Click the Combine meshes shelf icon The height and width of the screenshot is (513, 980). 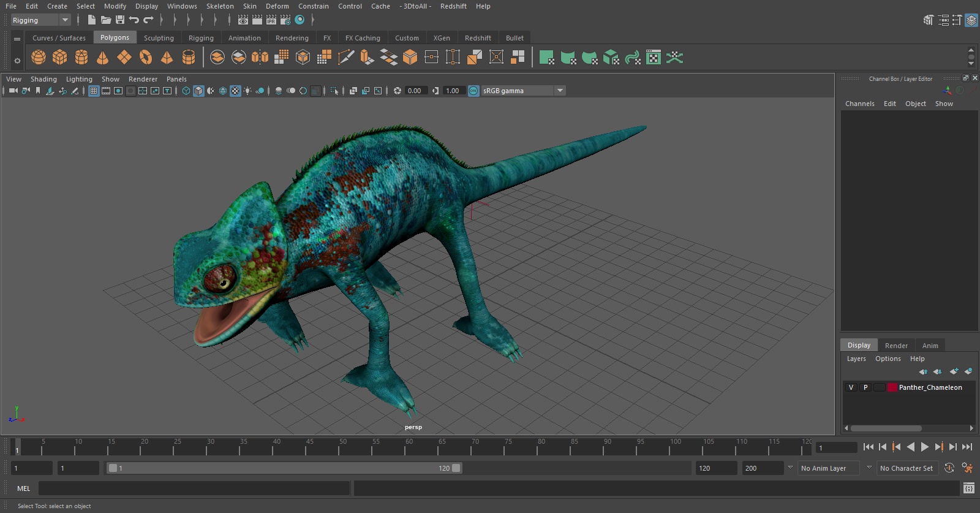pos(217,58)
